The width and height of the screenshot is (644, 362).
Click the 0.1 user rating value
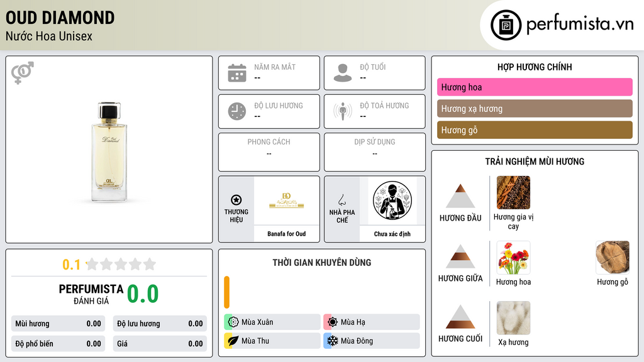[x=71, y=265]
